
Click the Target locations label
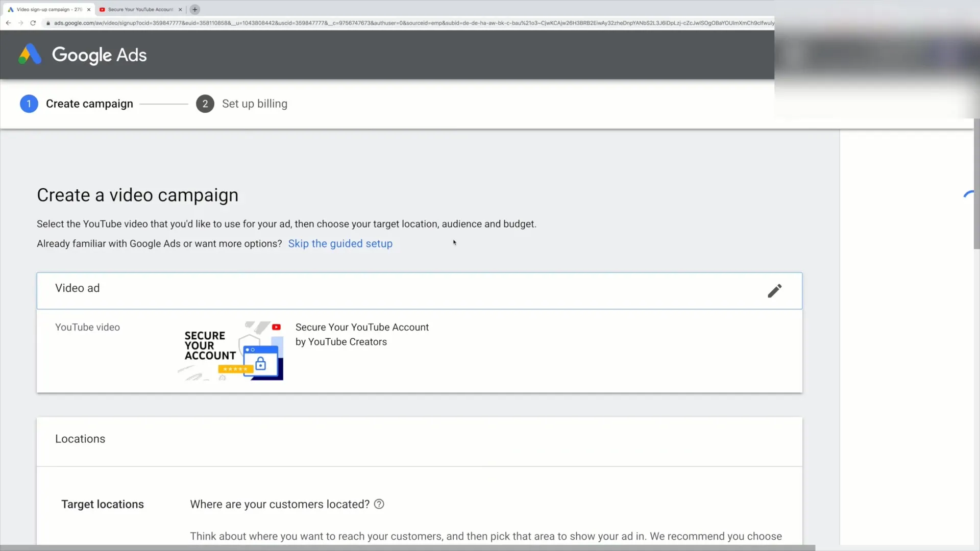[x=103, y=504]
